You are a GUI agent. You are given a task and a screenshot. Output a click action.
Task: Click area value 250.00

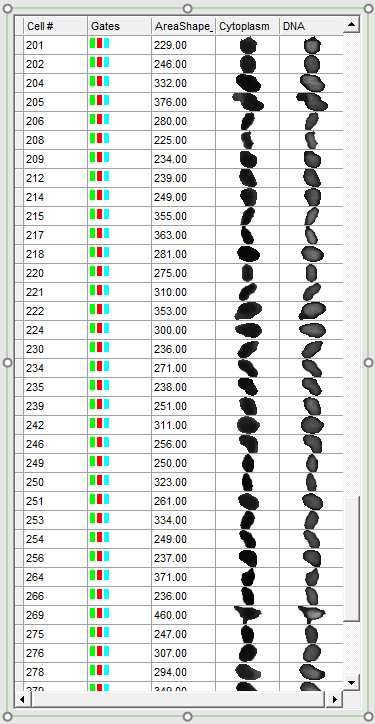(x=170, y=463)
